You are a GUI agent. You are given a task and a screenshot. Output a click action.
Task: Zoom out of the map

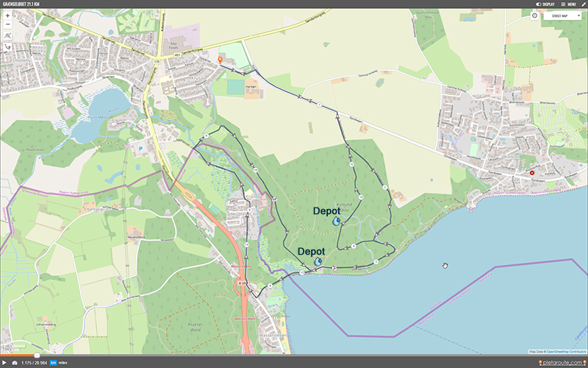point(7,24)
